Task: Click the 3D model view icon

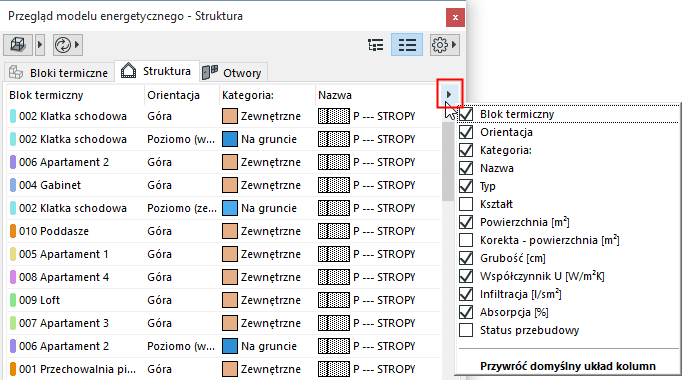Action: pyautogui.click(x=18, y=45)
